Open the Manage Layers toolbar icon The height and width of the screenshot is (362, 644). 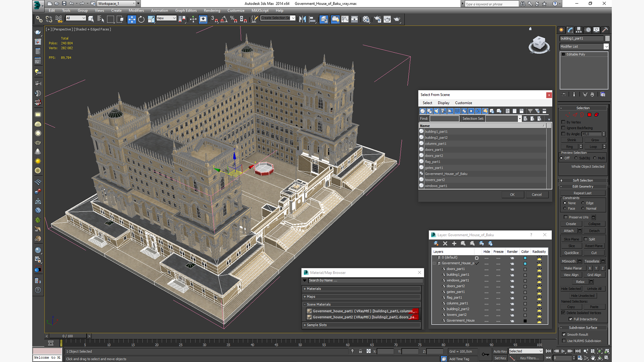324,19
